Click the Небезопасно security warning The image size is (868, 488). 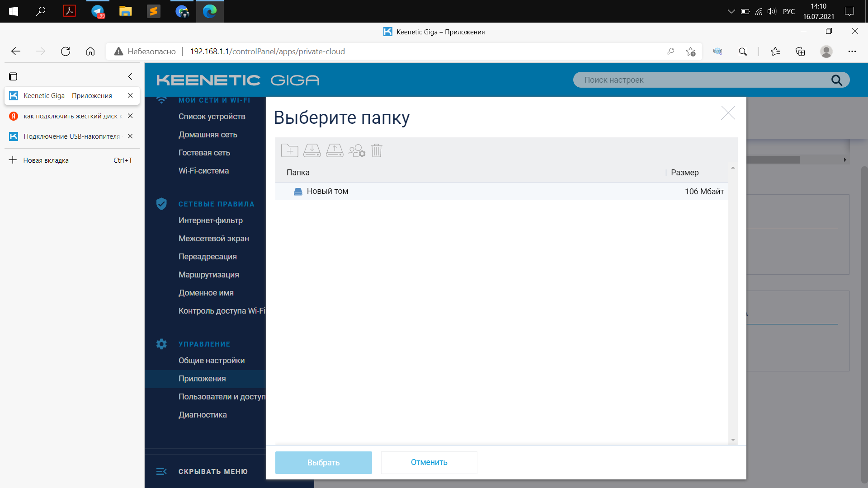click(145, 52)
